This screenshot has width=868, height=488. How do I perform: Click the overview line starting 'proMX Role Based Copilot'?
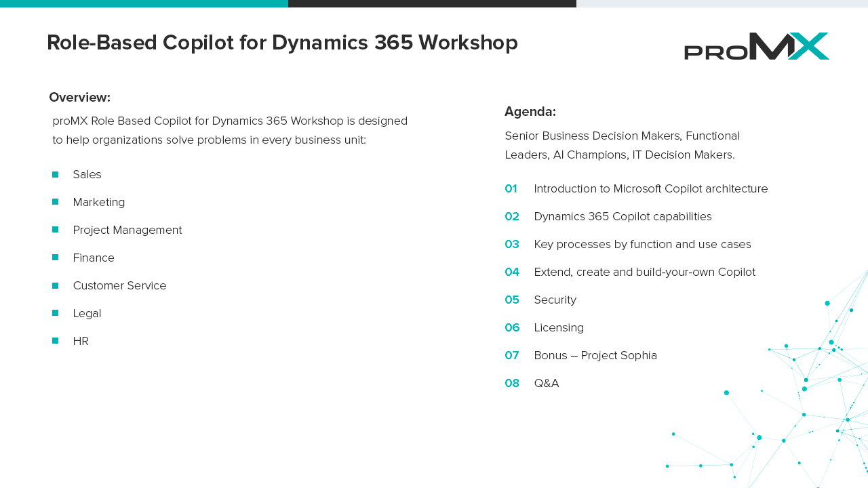[230, 121]
